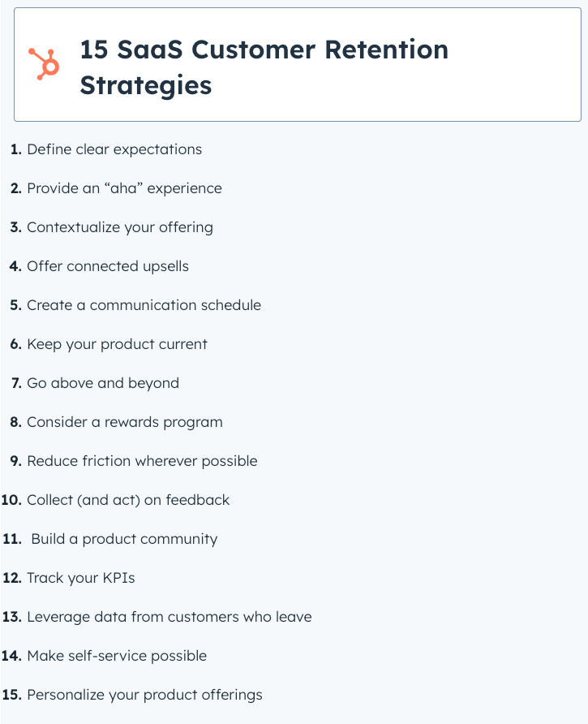
Task: Open 'Make self-service possible' item
Action: tap(118, 656)
